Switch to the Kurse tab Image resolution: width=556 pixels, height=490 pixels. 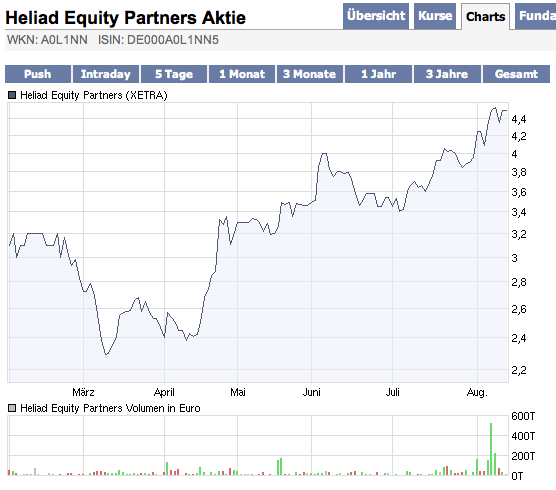(x=435, y=16)
